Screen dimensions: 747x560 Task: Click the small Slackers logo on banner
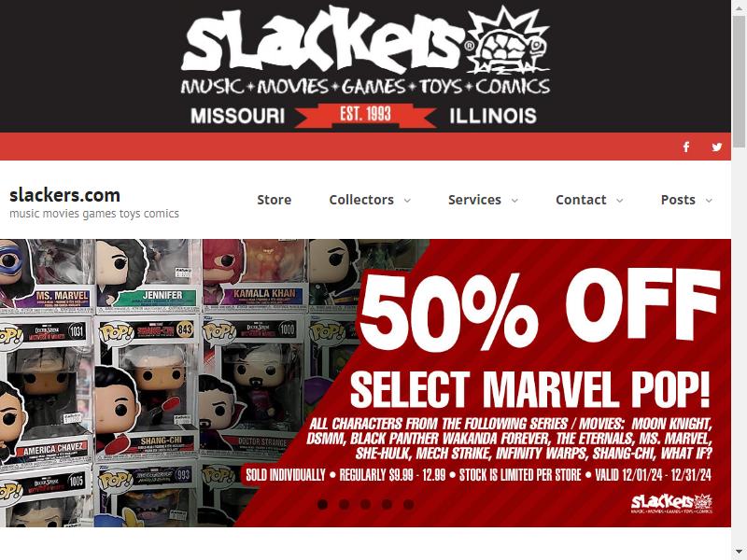click(671, 504)
